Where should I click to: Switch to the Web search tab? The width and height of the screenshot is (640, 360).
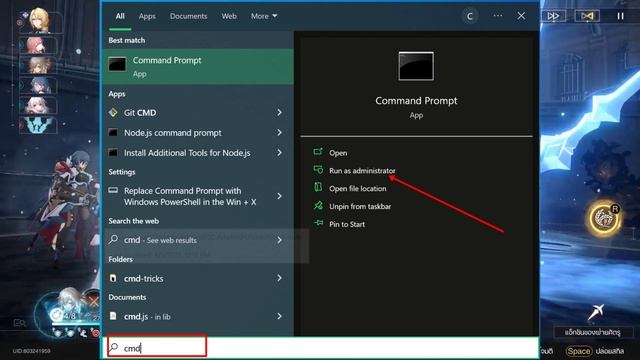tap(229, 16)
